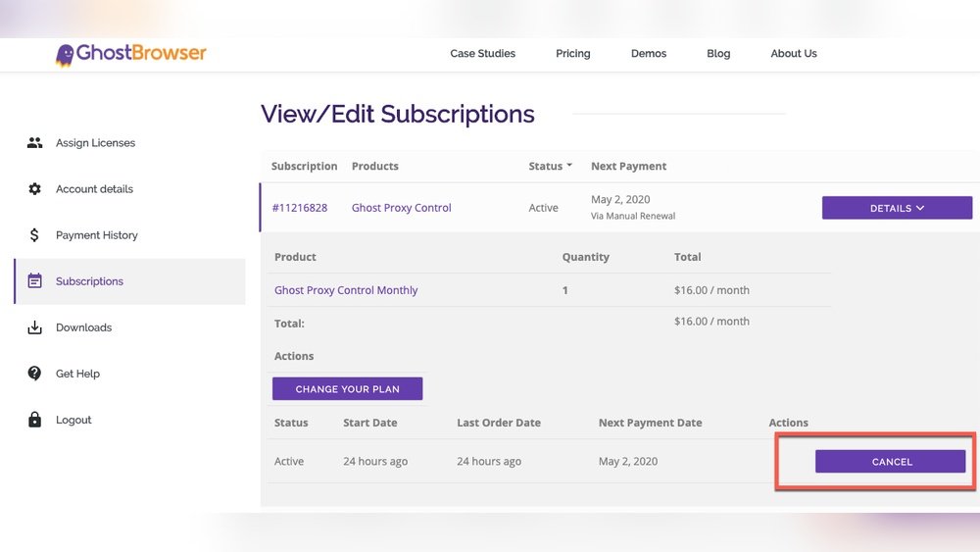The image size is (980, 552).
Task: Open subscription #11216828 link
Action: pos(299,208)
